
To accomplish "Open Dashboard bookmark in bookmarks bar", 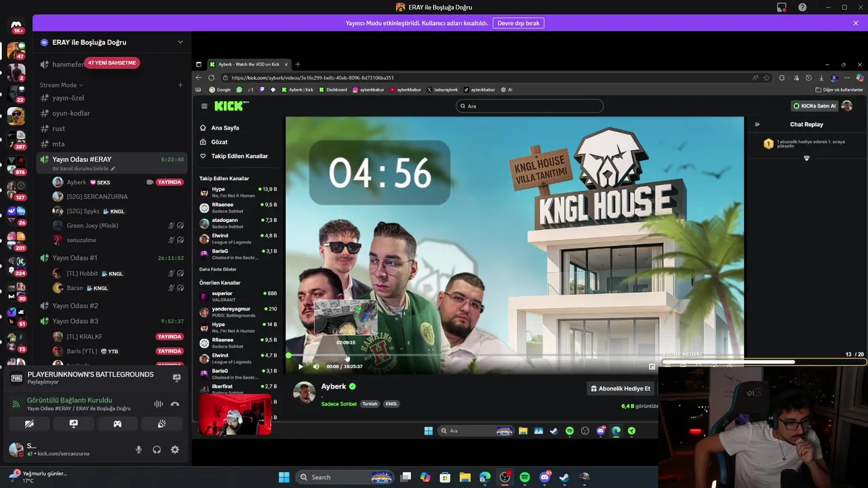I will tap(333, 89).
